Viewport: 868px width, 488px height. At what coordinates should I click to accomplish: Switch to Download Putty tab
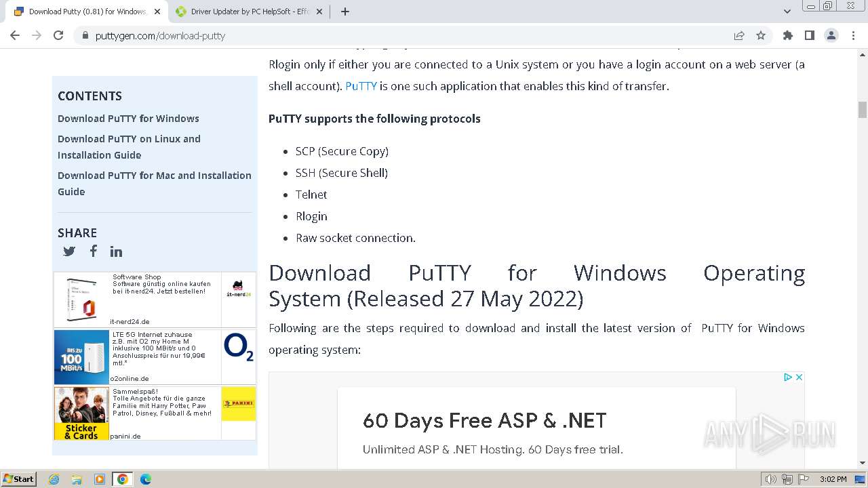[86, 12]
